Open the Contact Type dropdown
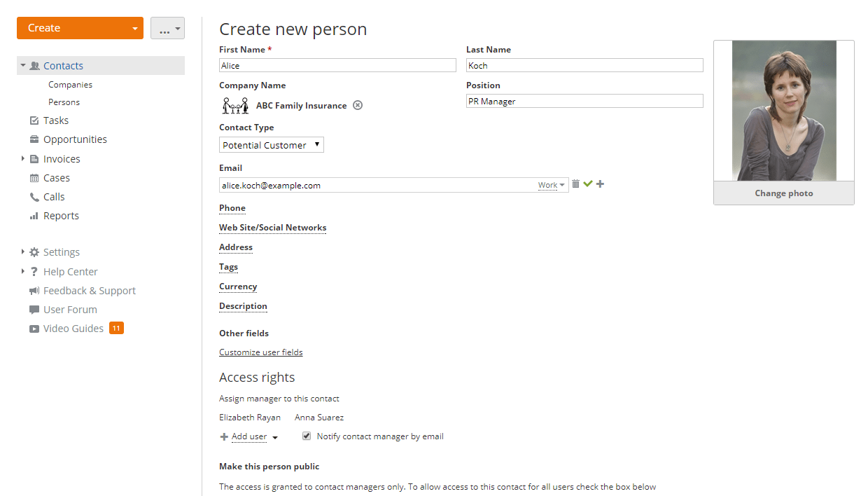Viewport: 868px width, 496px height. [271, 144]
